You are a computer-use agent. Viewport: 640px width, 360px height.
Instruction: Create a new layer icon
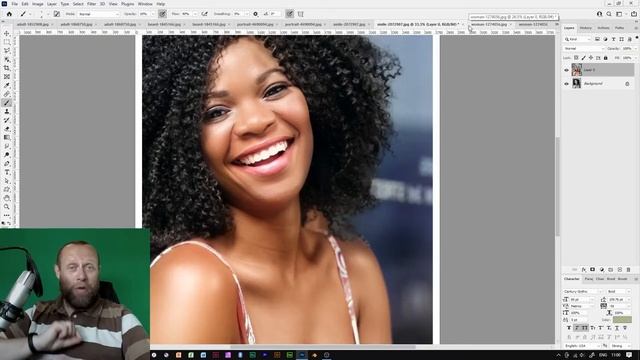pyautogui.click(x=620, y=270)
